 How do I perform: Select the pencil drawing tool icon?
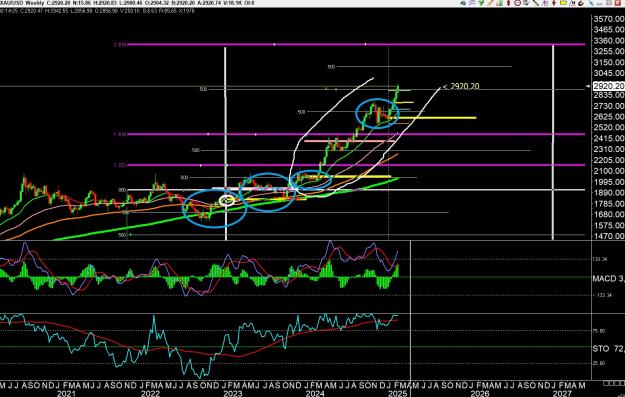point(490,3)
